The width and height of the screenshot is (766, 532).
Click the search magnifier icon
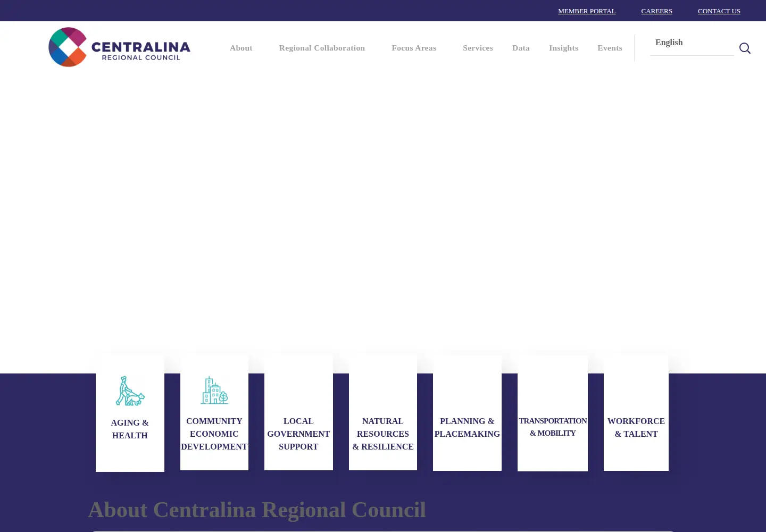click(745, 48)
